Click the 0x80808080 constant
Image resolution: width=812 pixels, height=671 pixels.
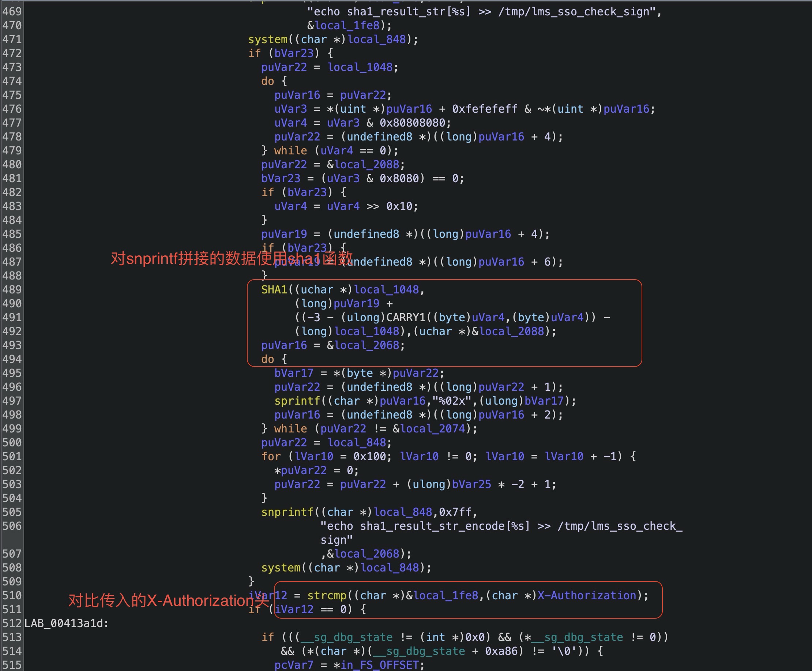pyautogui.click(x=412, y=123)
